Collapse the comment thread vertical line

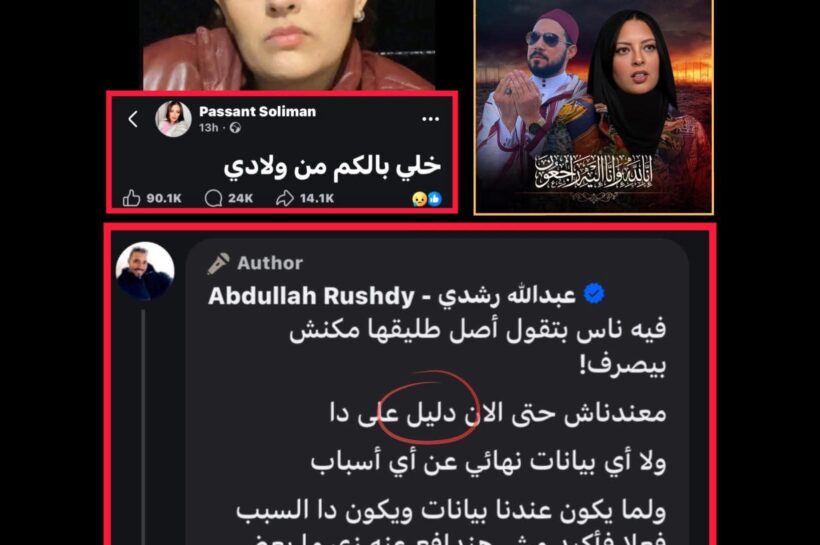click(143, 426)
